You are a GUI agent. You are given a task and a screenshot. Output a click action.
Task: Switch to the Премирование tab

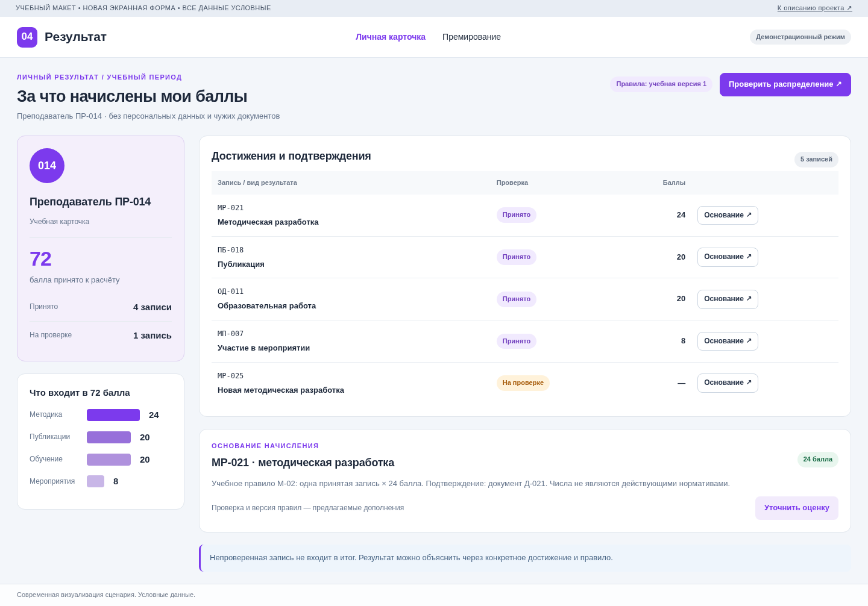(471, 37)
